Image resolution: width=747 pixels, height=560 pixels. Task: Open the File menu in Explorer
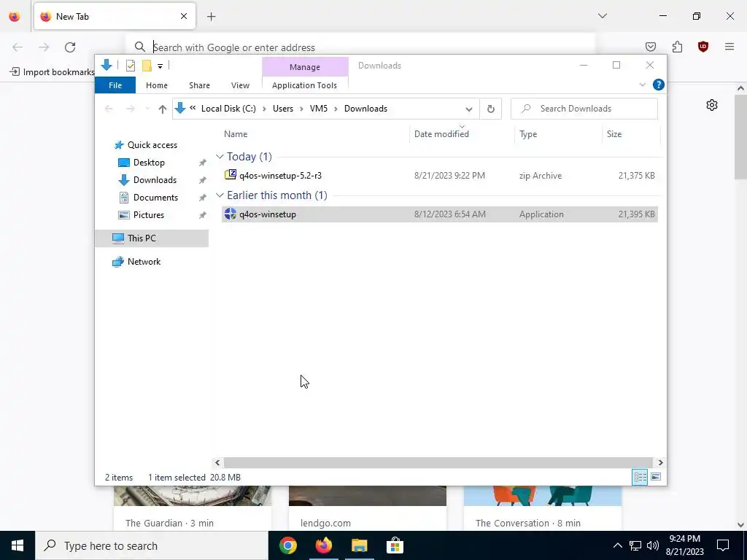click(x=115, y=85)
